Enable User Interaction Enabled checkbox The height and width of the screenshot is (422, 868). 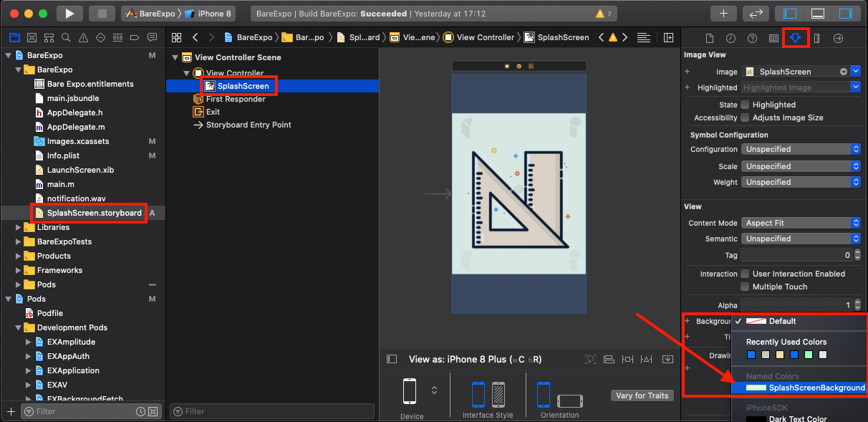tap(746, 274)
